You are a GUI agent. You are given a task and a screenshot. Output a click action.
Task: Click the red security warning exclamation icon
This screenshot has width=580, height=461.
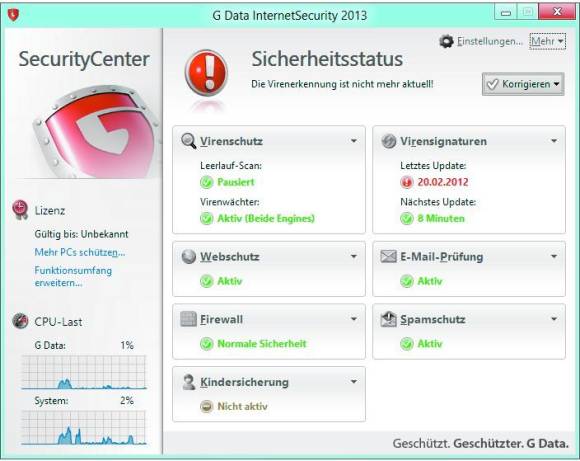click(206, 73)
